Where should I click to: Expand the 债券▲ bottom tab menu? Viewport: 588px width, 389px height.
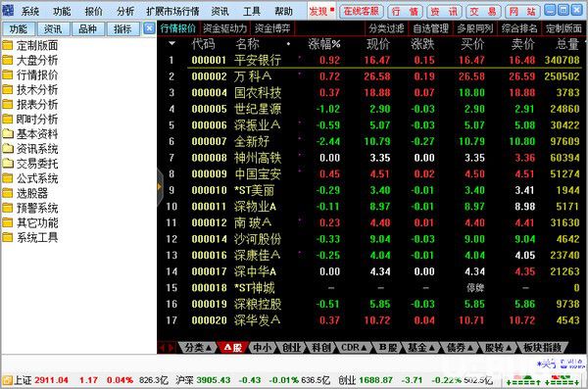click(460, 348)
